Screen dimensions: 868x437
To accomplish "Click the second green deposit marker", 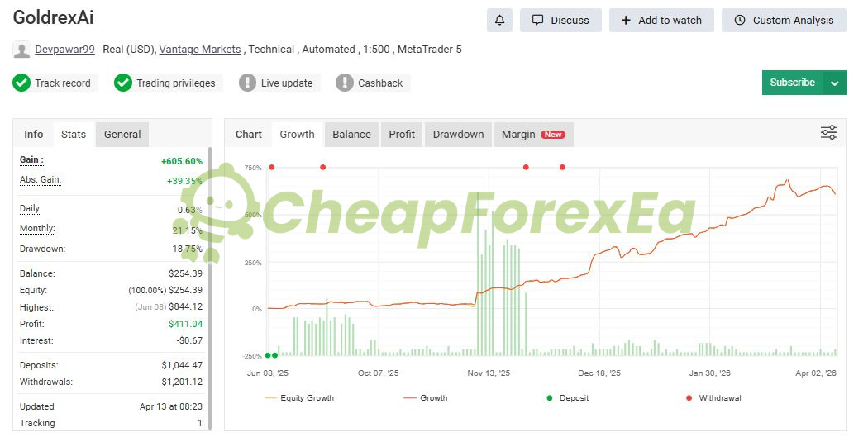I will 275,356.
